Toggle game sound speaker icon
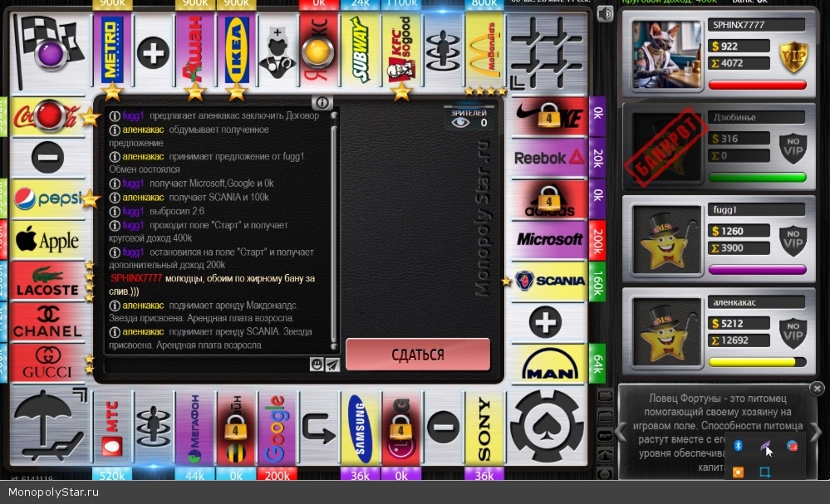The image size is (830, 504). click(605, 13)
